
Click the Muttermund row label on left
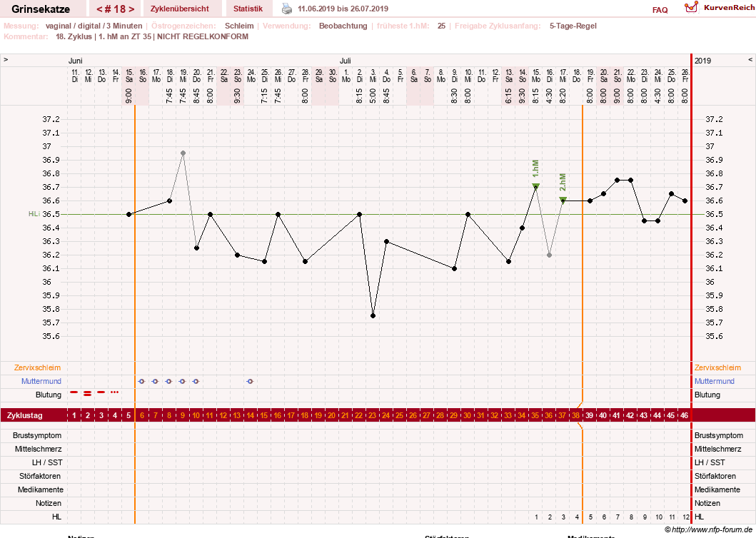point(41,381)
